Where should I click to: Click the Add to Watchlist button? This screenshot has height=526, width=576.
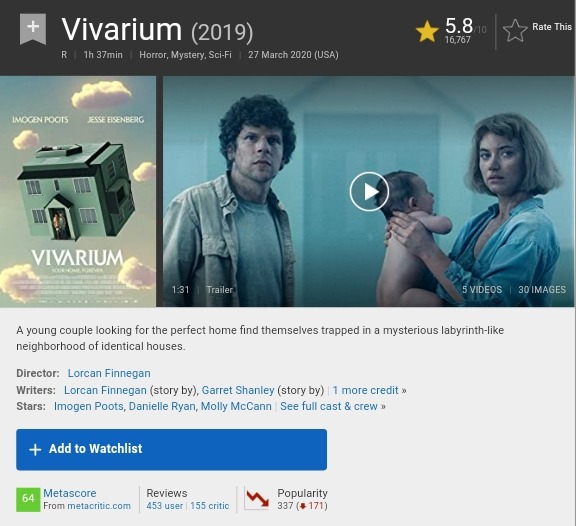[171, 450]
